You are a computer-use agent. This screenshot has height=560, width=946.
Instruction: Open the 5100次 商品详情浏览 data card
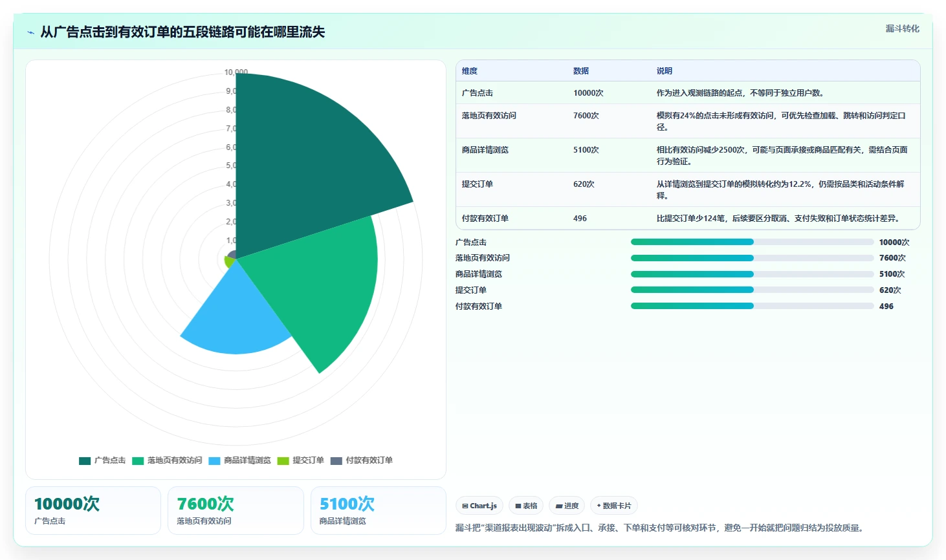[x=379, y=511]
